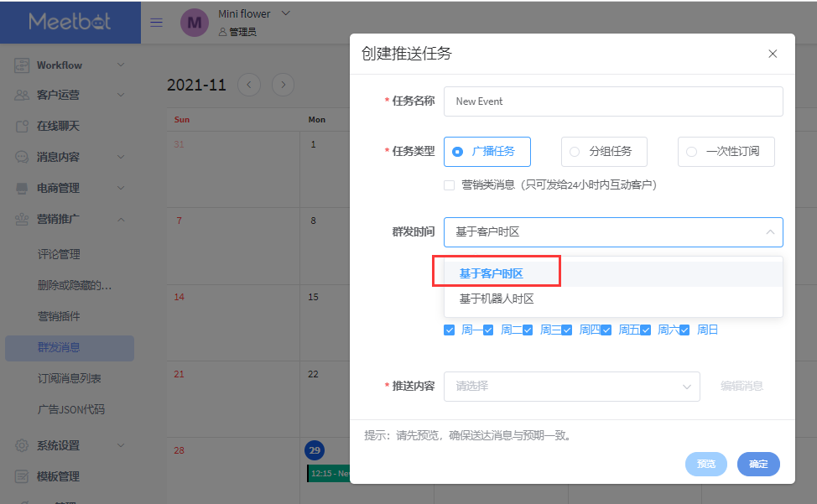Select calendar day 15
Screen dimensions: 817x504
tap(313, 298)
